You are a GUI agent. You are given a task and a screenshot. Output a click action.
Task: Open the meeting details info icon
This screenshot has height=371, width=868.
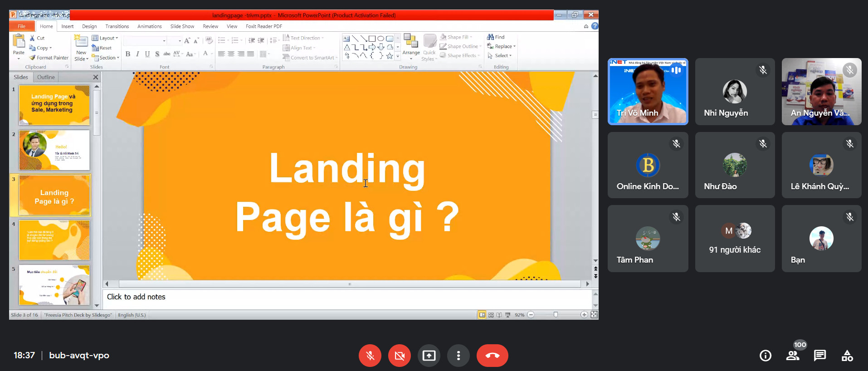coord(766,356)
